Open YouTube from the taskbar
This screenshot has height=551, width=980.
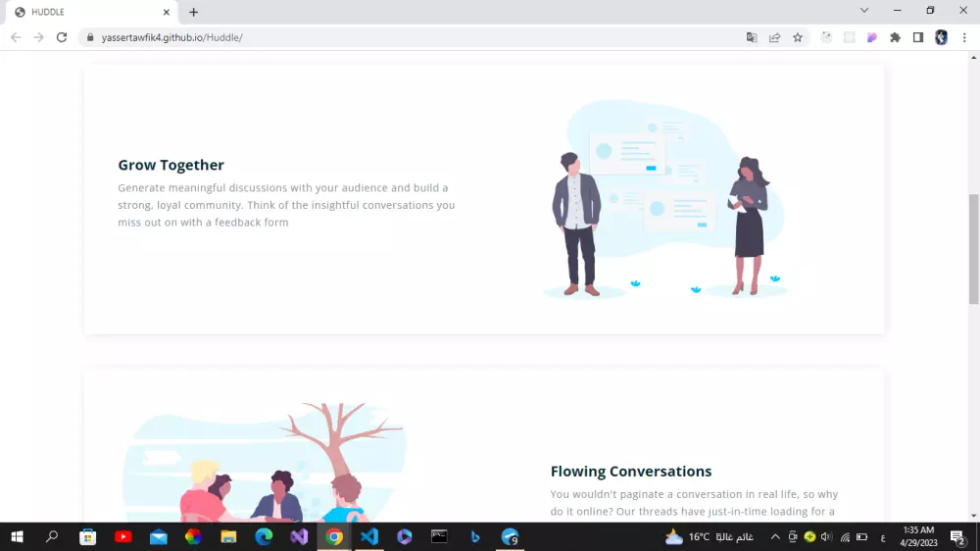(x=123, y=536)
